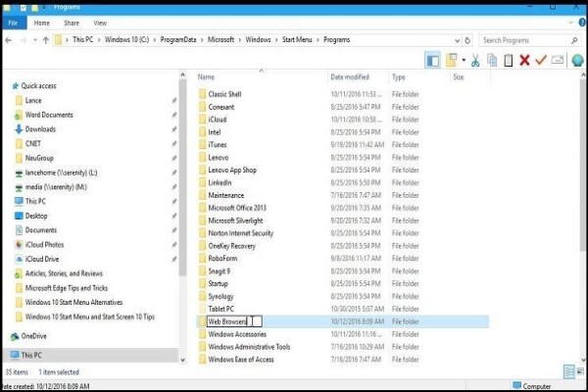The image size is (588, 392).
Task: Copy the selection using the copy icon
Action: (x=492, y=60)
